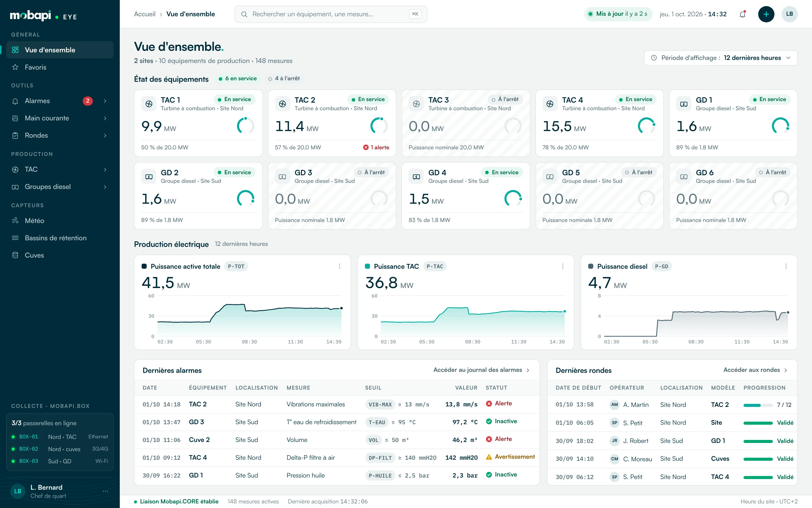Click the search magnifier icon
This screenshot has width=812, height=508.
click(244, 14)
